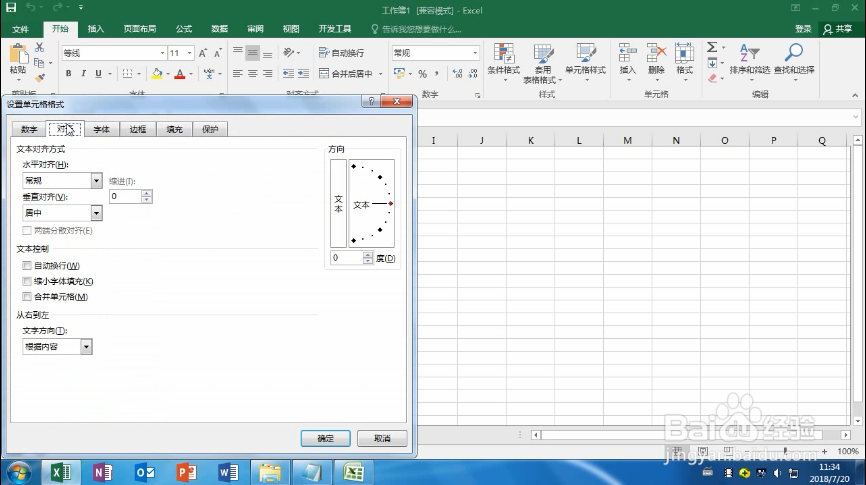Enable the Shrink to Fit (缩小字体填充) checkbox
The image size is (866, 485).
27,281
